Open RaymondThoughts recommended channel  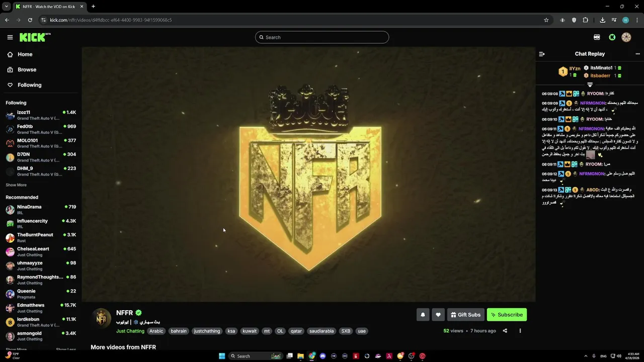click(41, 280)
